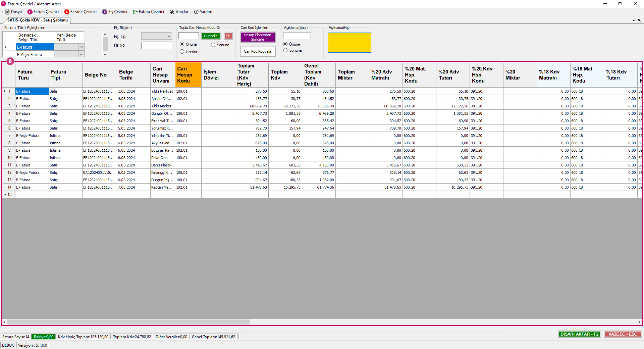Click the Yardım question mark icon
The width and height of the screenshot is (644, 349).
(x=196, y=12)
